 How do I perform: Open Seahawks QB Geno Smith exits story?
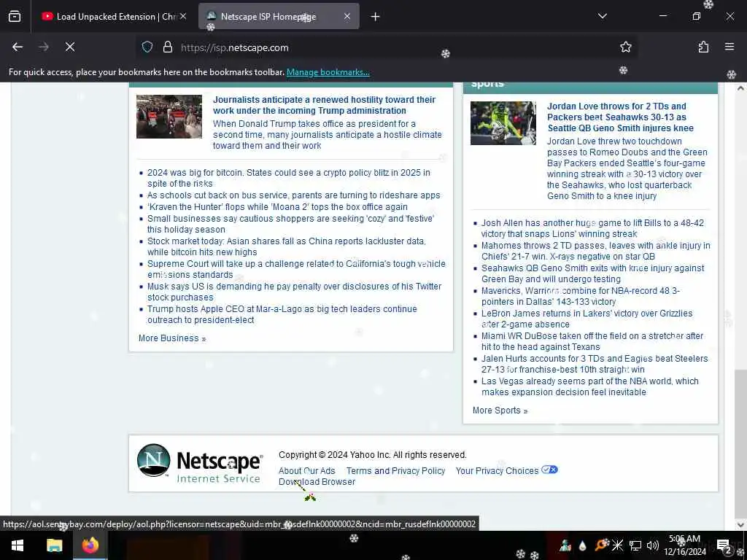(592, 273)
